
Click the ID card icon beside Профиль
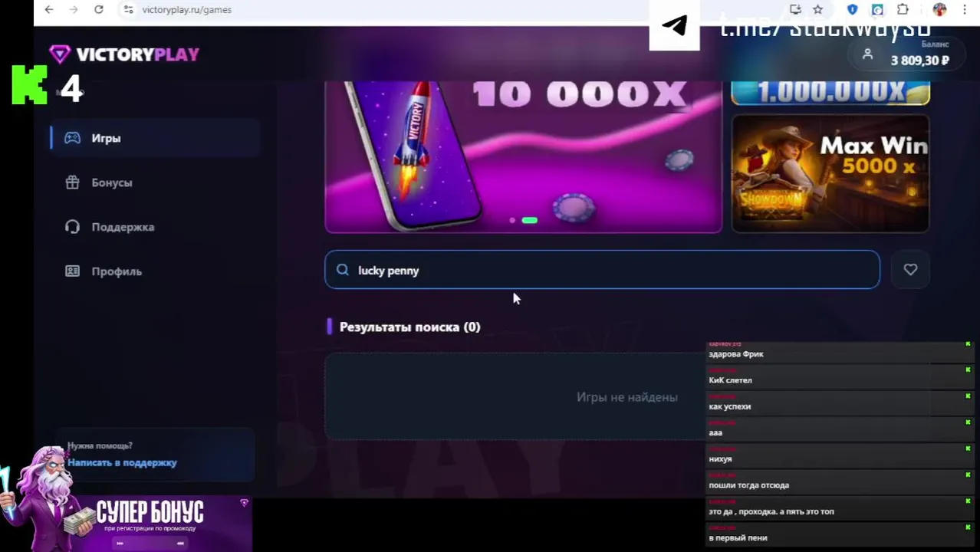pos(72,271)
